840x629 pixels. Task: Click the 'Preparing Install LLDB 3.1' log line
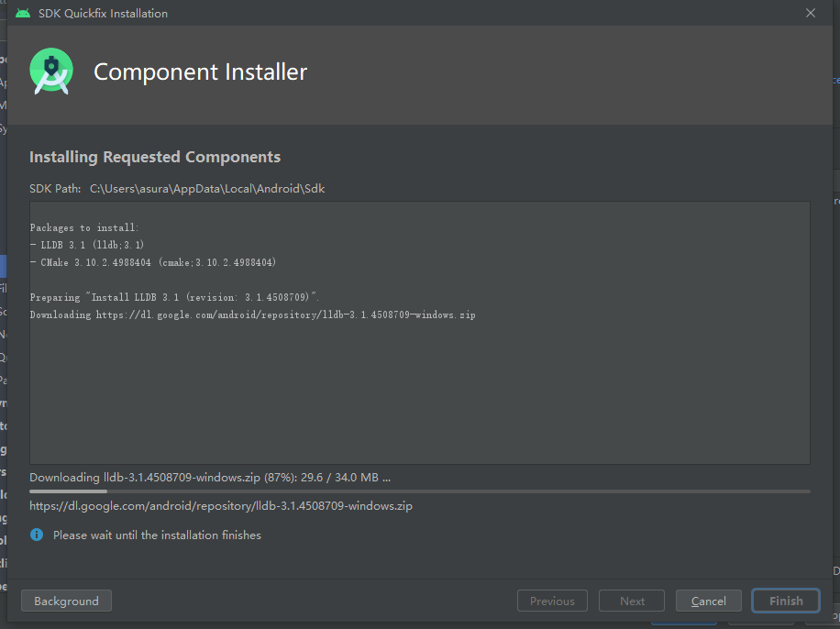(174, 297)
